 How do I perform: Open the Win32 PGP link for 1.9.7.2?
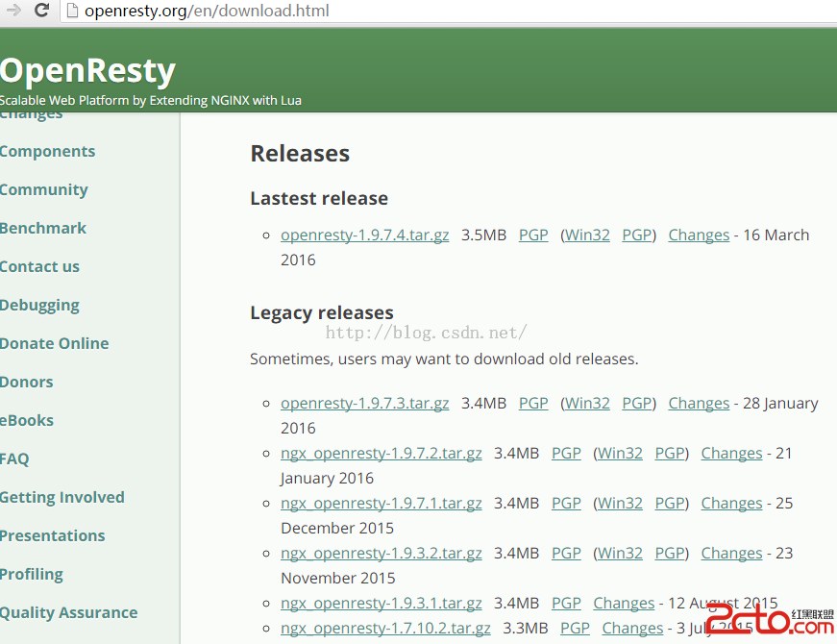(670, 454)
